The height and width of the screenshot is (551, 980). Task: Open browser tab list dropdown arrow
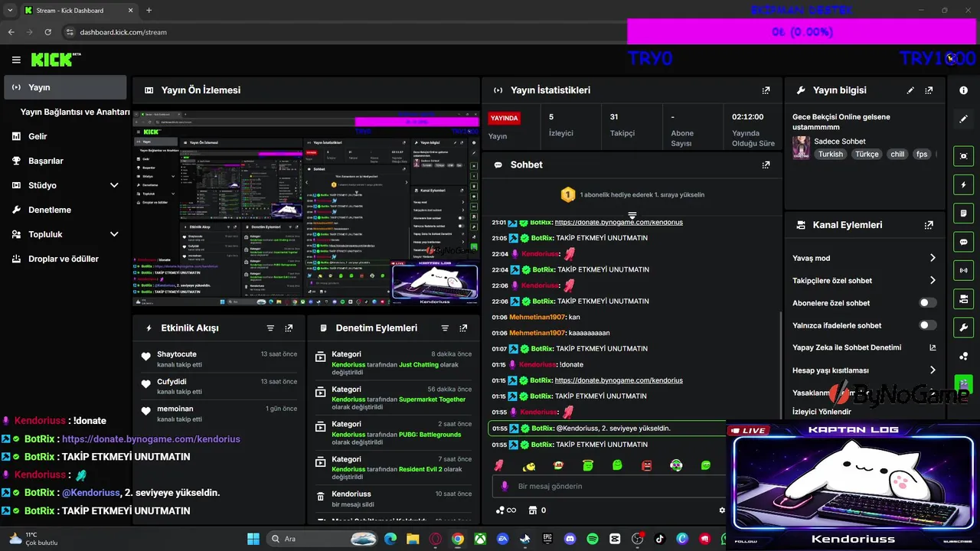10,10
